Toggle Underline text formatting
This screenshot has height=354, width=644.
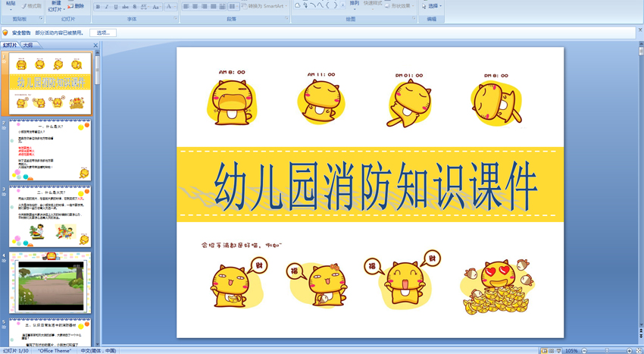tap(116, 7)
